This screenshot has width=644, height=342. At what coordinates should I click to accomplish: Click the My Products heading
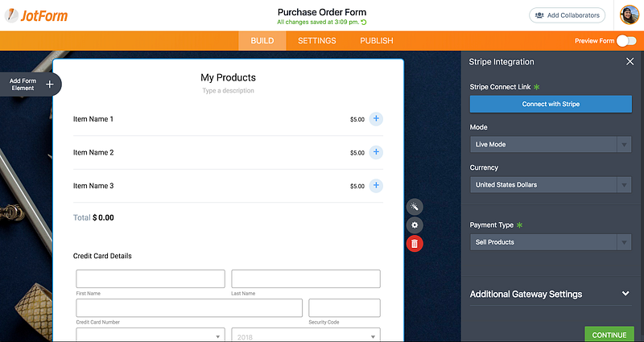click(229, 77)
